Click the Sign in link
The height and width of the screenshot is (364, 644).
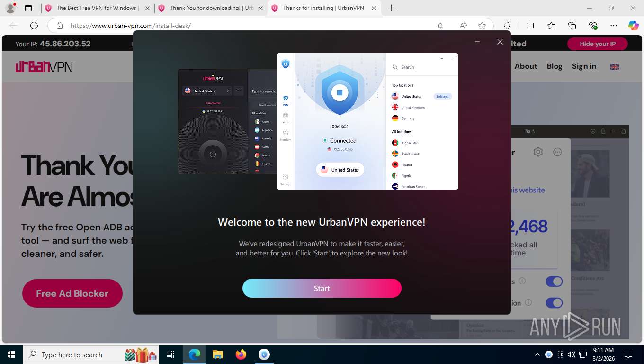tap(584, 66)
